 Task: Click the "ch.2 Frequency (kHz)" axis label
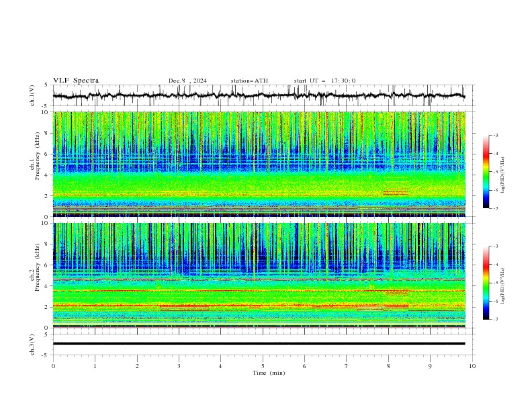click(35, 267)
